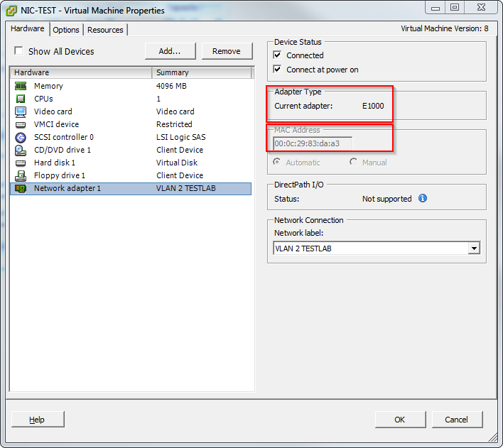Sort by the Summary column header

(202, 72)
